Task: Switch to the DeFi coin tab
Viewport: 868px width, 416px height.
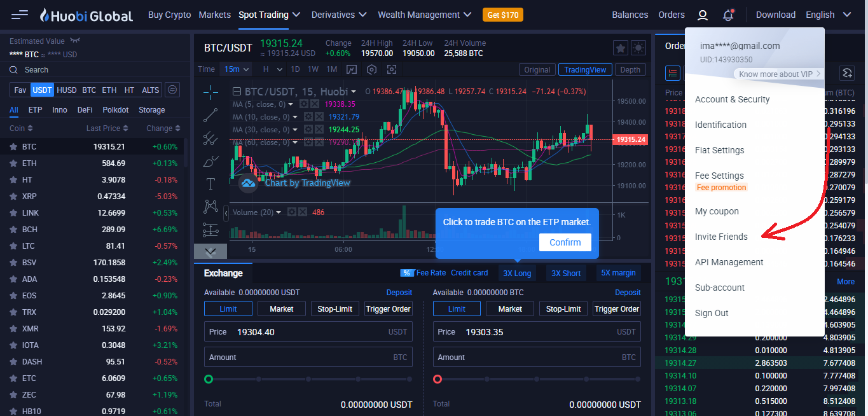Action: click(x=85, y=110)
